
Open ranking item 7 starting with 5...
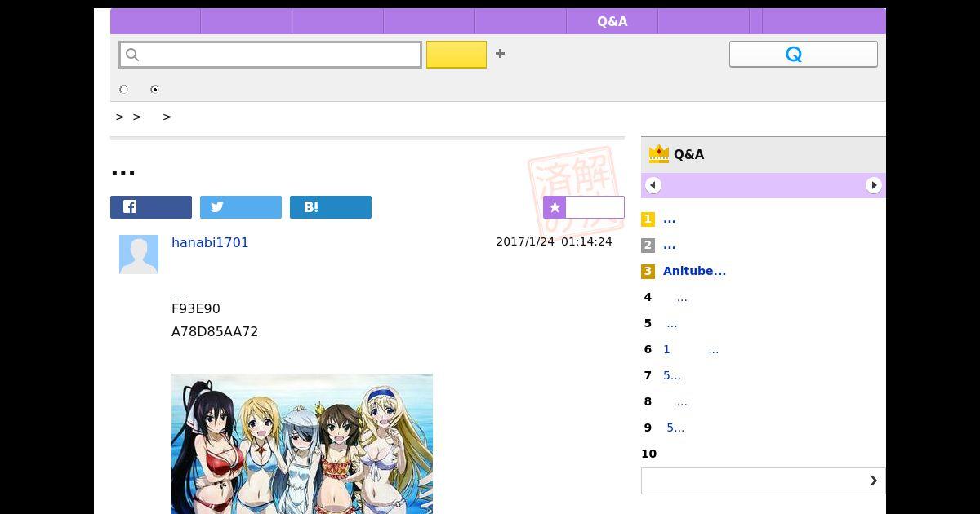[672, 376]
